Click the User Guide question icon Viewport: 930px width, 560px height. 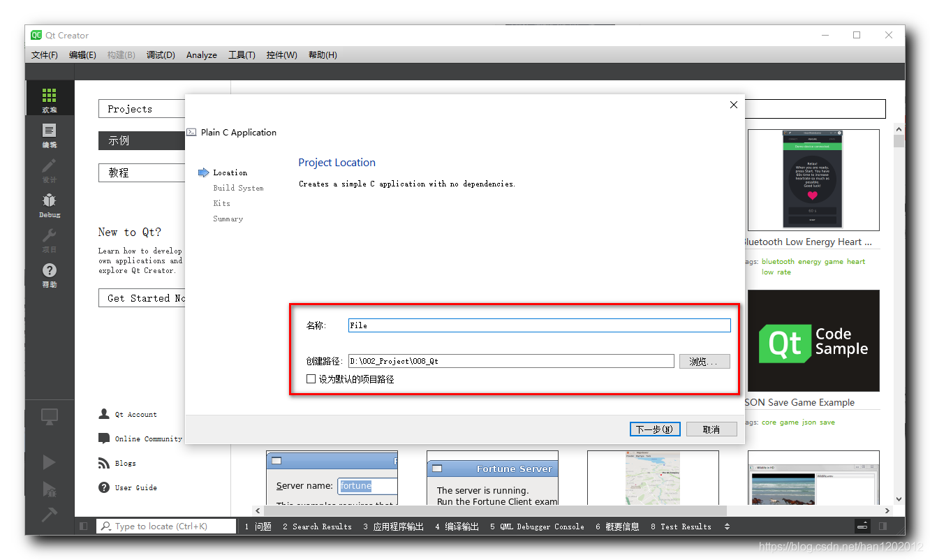coord(104,487)
